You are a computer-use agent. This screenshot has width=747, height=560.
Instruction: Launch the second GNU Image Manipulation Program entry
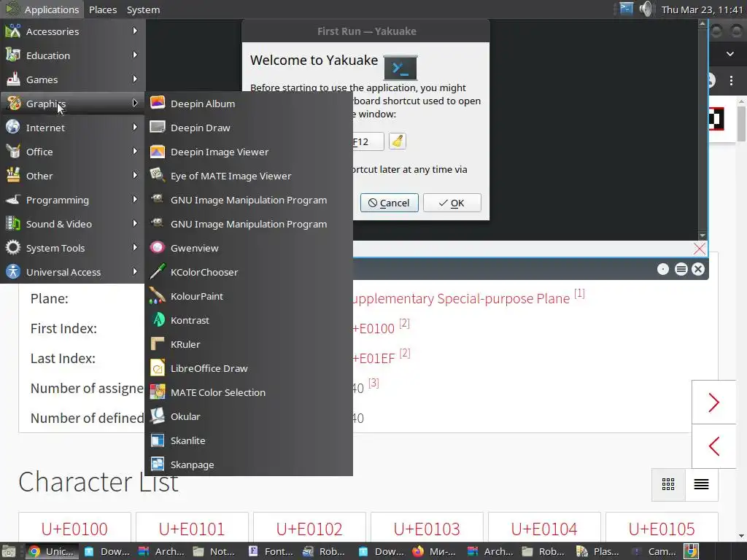click(x=249, y=224)
